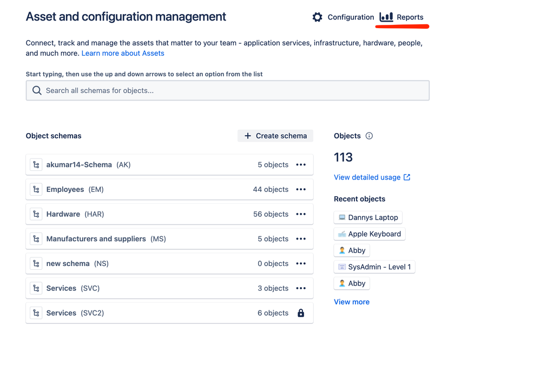Click the laptop icon on Dannys Laptop

pos(342,217)
